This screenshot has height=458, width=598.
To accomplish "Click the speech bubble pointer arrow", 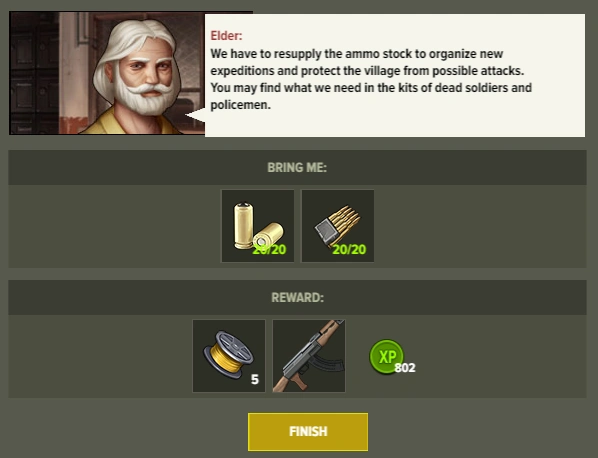I will (x=195, y=115).
